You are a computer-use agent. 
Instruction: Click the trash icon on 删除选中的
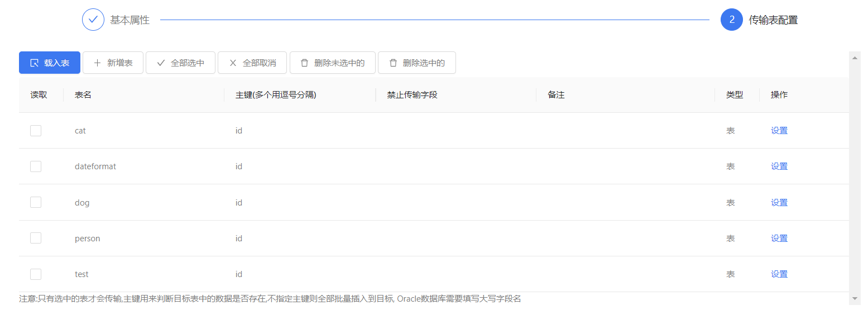pyautogui.click(x=393, y=63)
